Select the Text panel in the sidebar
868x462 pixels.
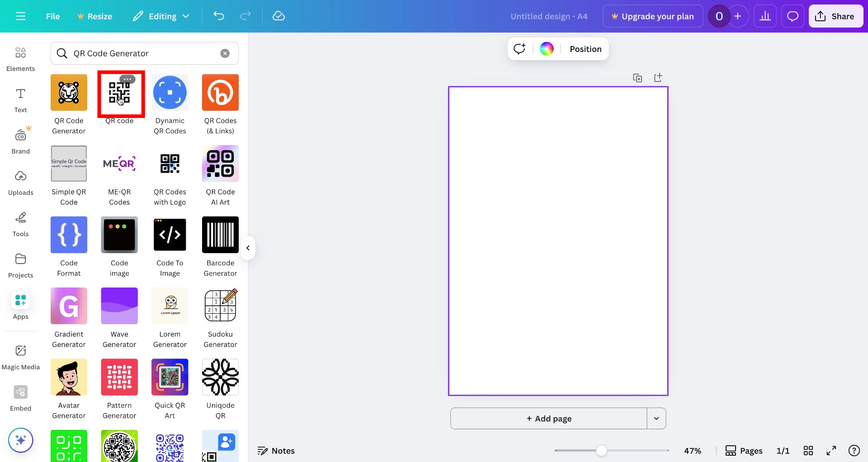pos(20,99)
